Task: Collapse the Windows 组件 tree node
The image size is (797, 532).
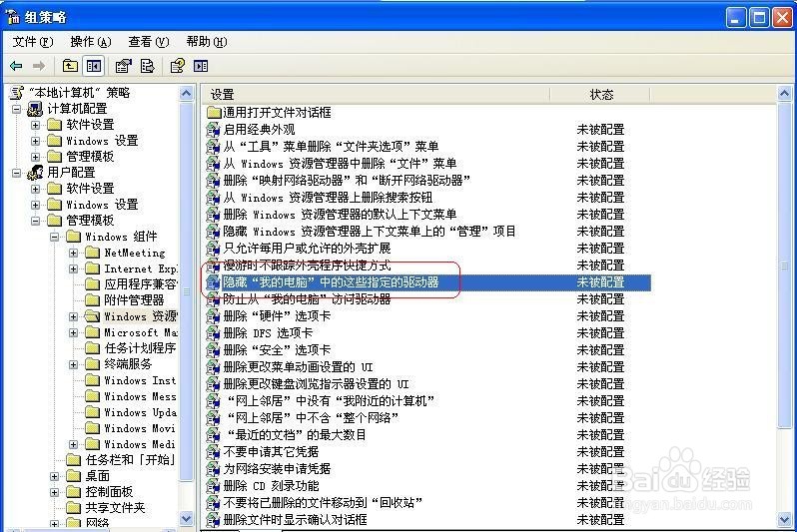Action: (54, 237)
